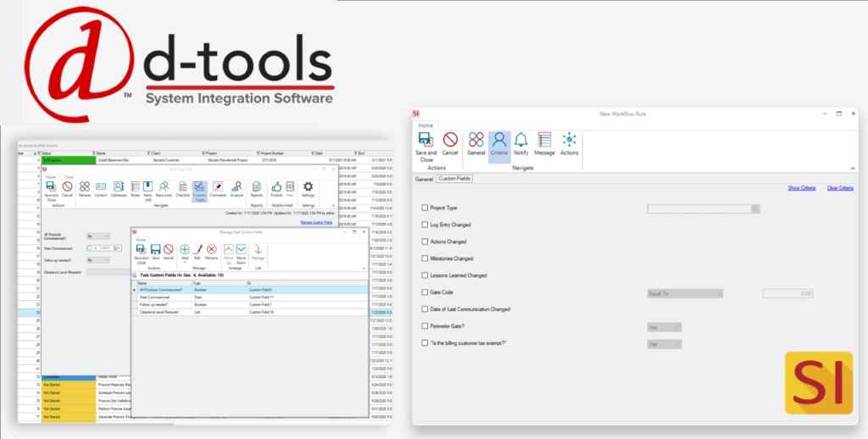
Task: Click the Gate Code value input field
Action: pyautogui.click(x=787, y=293)
